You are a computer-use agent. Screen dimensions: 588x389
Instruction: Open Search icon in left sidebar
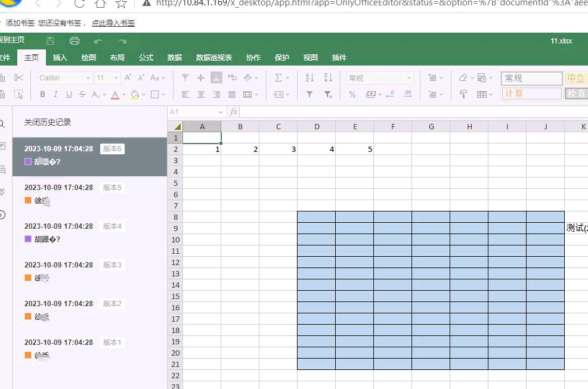[2, 124]
